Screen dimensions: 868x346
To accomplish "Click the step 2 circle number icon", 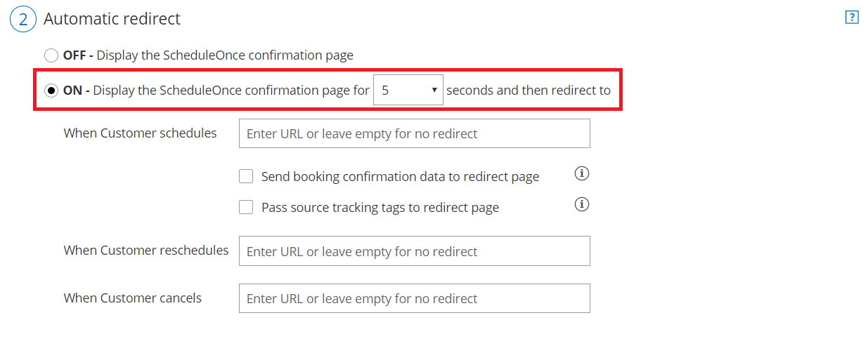I will [22, 20].
